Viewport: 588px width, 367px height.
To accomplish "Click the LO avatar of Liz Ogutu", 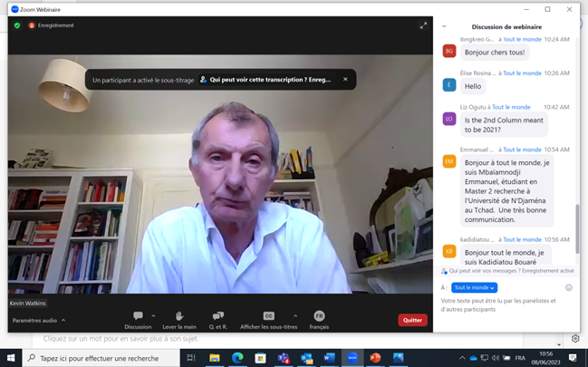I will coord(449,119).
